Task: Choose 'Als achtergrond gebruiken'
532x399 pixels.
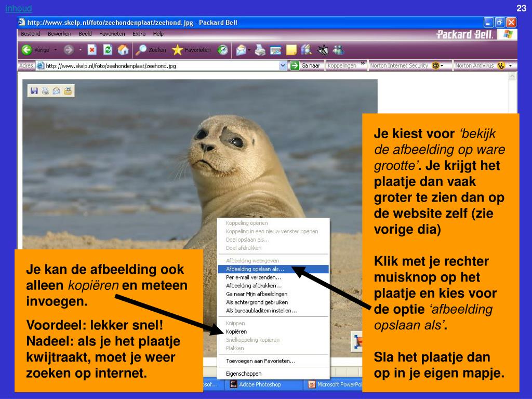Action: pyautogui.click(x=273, y=302)
